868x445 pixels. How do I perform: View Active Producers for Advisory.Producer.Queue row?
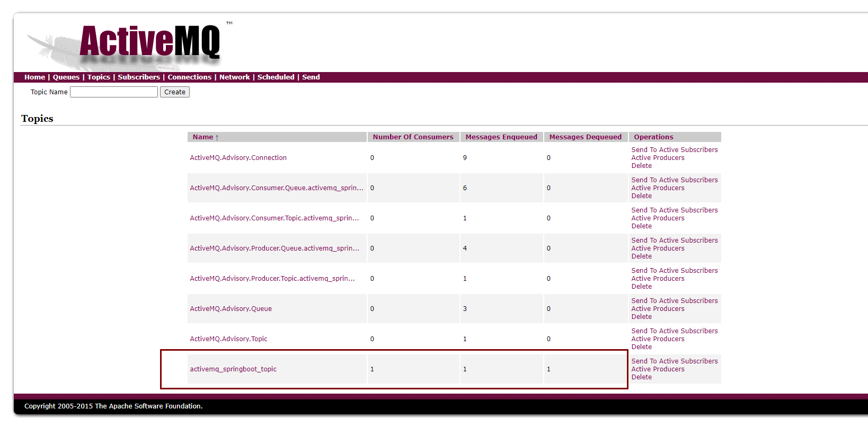658,248
